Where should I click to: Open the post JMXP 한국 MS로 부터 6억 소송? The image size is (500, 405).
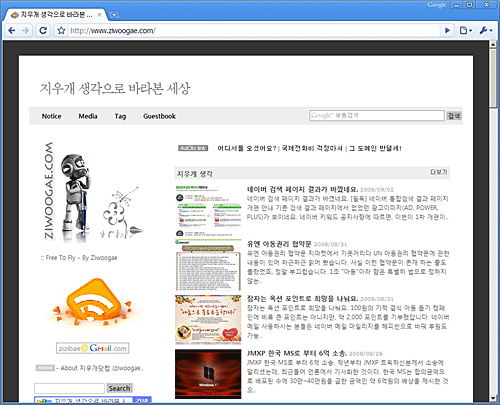297,353
